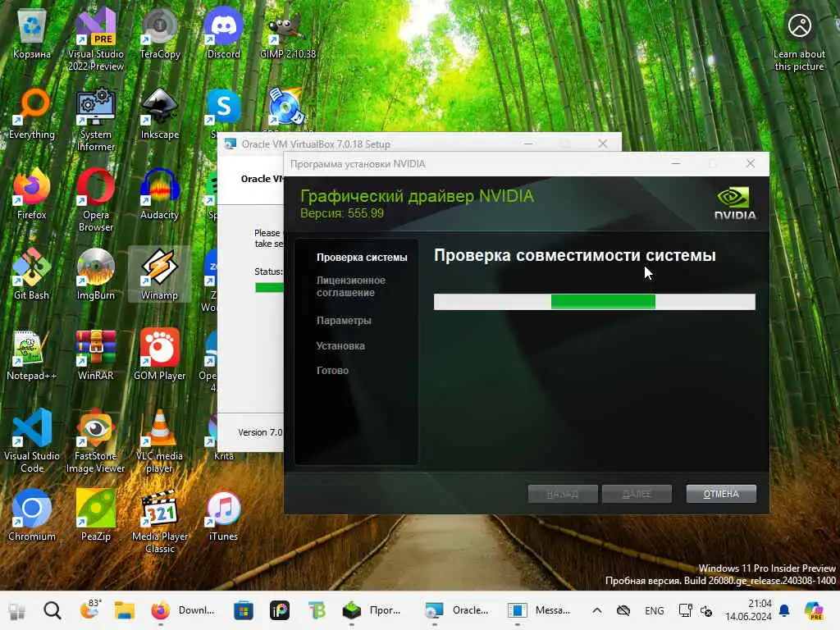Click the ОТМЕНА button in NVIDIA installer

(x=721, y=494)
